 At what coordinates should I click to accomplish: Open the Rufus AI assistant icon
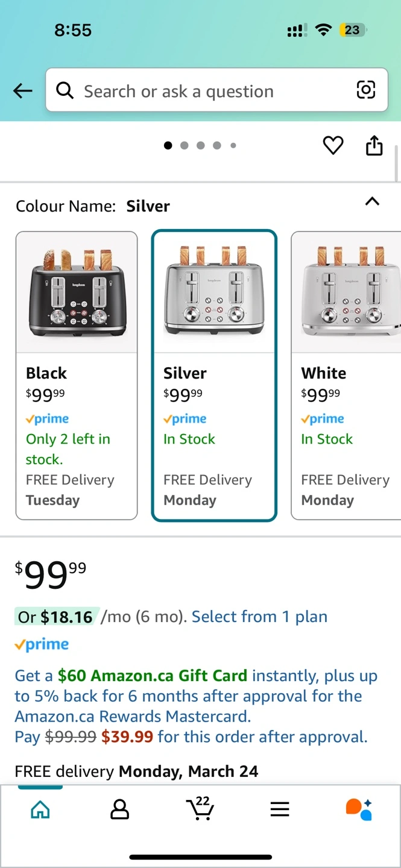359,809
